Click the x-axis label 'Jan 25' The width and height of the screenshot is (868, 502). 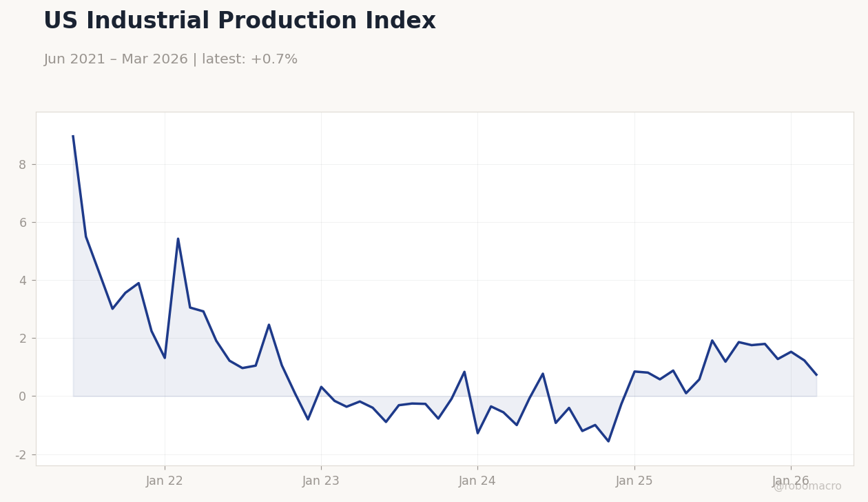(x=634, y=481)
